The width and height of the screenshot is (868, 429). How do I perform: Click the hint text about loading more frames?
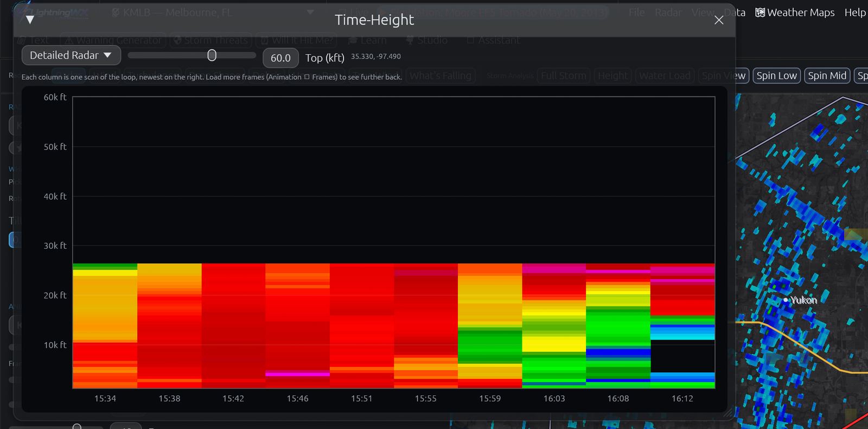212,77
